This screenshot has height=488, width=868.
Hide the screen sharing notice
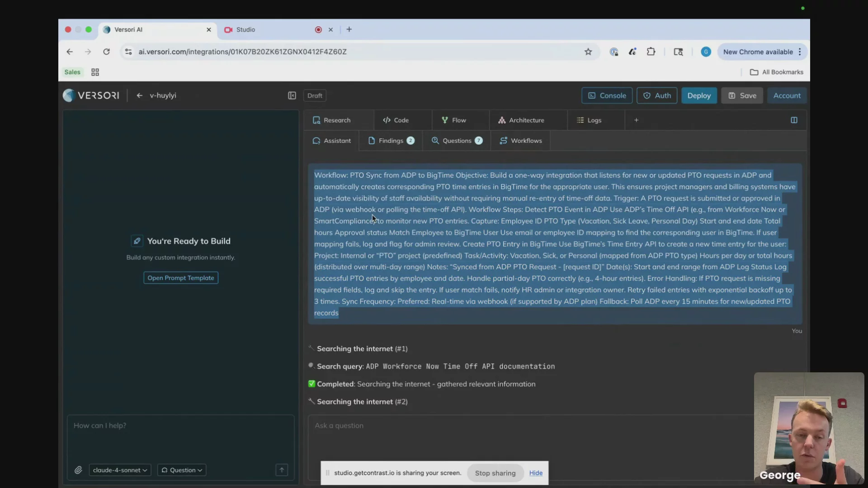pos(536,473)
